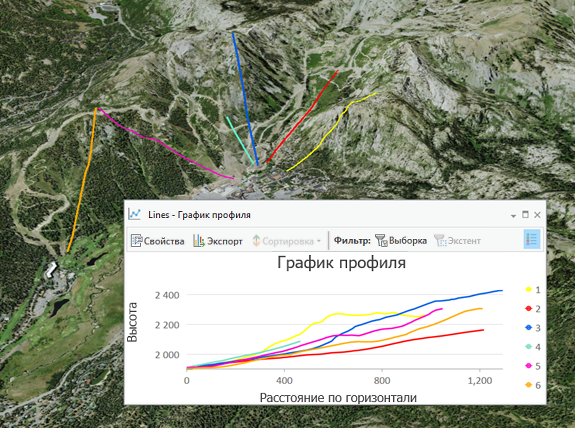The width and height of the screenshot is (575, 428).
Task: Select yellow legend entry 1
Action: 533,290
